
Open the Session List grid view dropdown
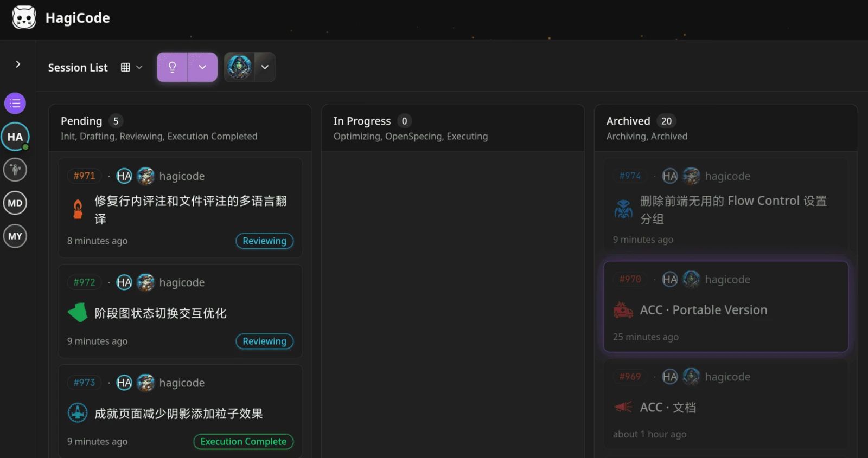pyautogui.click(x=132, y=67)
